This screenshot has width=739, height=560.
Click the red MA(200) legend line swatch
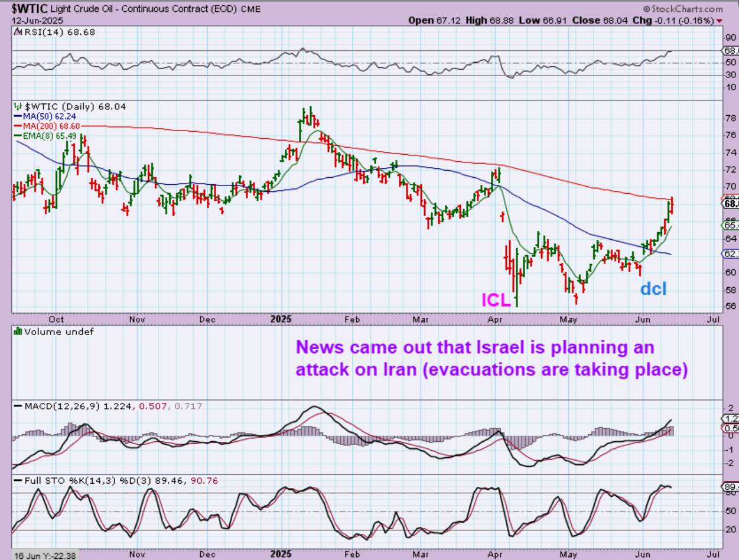click(18, 126)
